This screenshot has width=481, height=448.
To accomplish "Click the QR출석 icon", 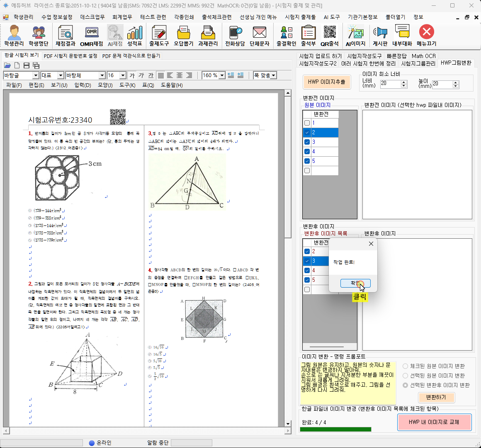I will click(330, 35).
